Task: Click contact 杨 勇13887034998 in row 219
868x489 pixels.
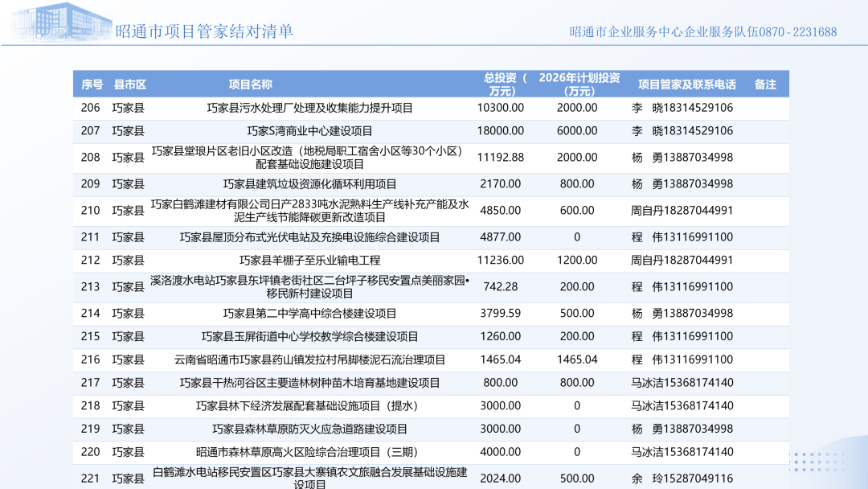Action: tap(682, 430)
